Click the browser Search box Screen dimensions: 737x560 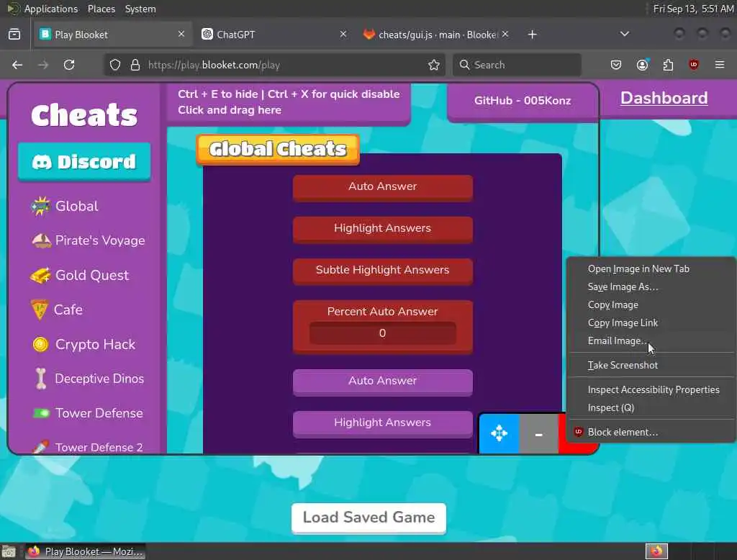pyautogui.click(x=517, y=65)
